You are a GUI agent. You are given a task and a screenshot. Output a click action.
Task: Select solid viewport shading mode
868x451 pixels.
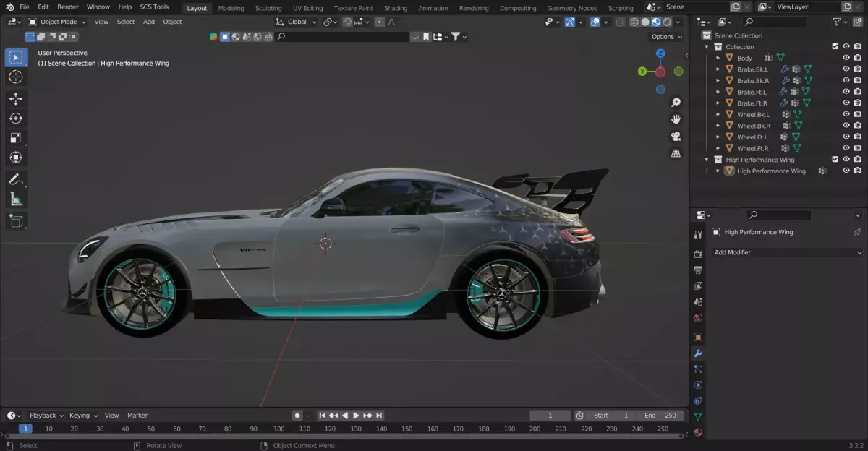[645, 22]
